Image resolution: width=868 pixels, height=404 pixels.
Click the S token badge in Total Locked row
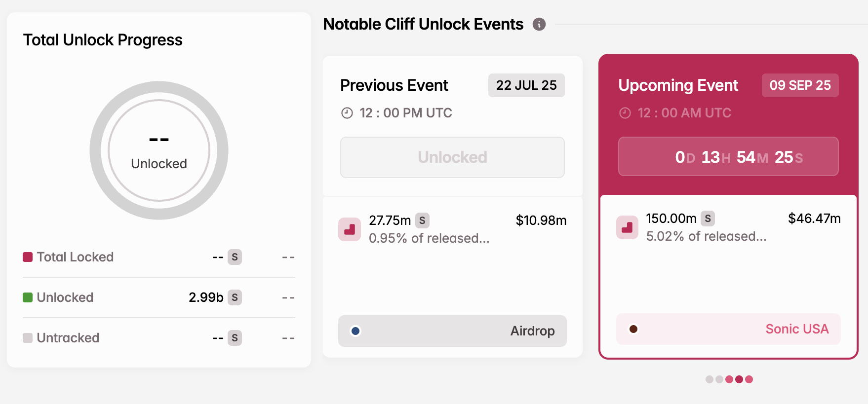coord(235,257)
